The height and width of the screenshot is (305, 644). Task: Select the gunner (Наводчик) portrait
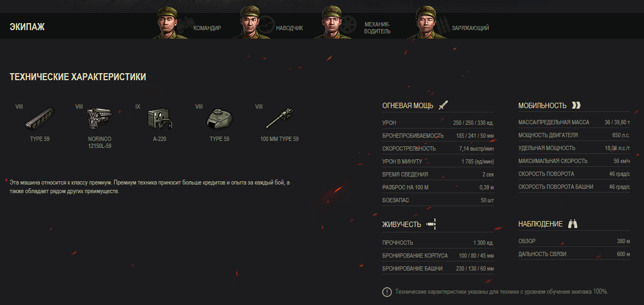[252, 23]
